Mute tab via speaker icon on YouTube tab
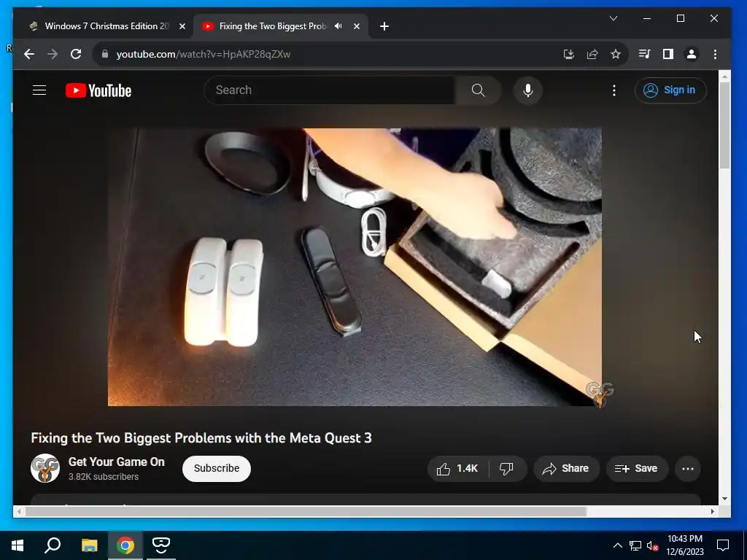The image size is (747, 560). click(338, 26)
